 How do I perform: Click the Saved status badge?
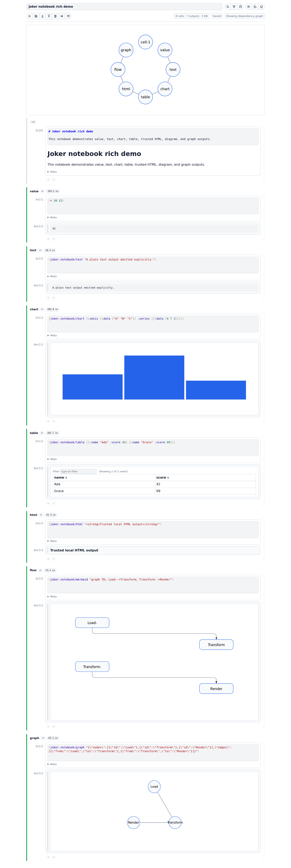(217, 16)
